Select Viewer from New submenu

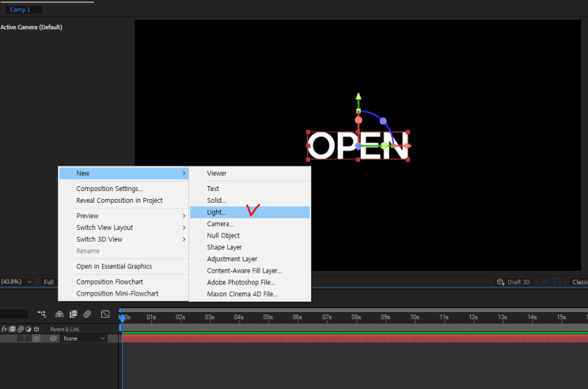(250, 174)
